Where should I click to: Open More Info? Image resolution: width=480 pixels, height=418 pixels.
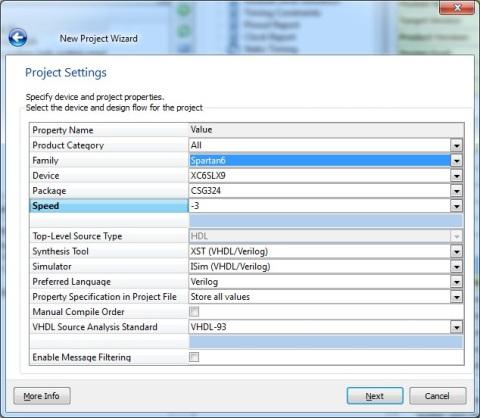point(42,396)
